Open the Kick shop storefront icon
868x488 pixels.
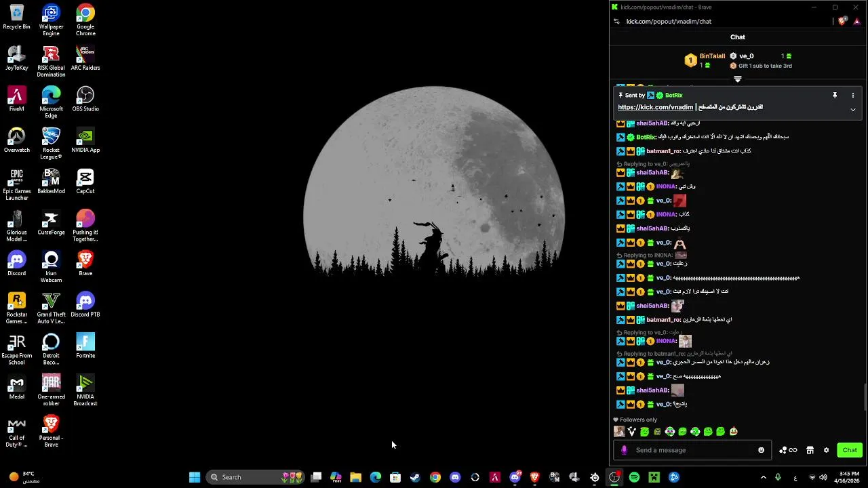(x=810, y=450)
